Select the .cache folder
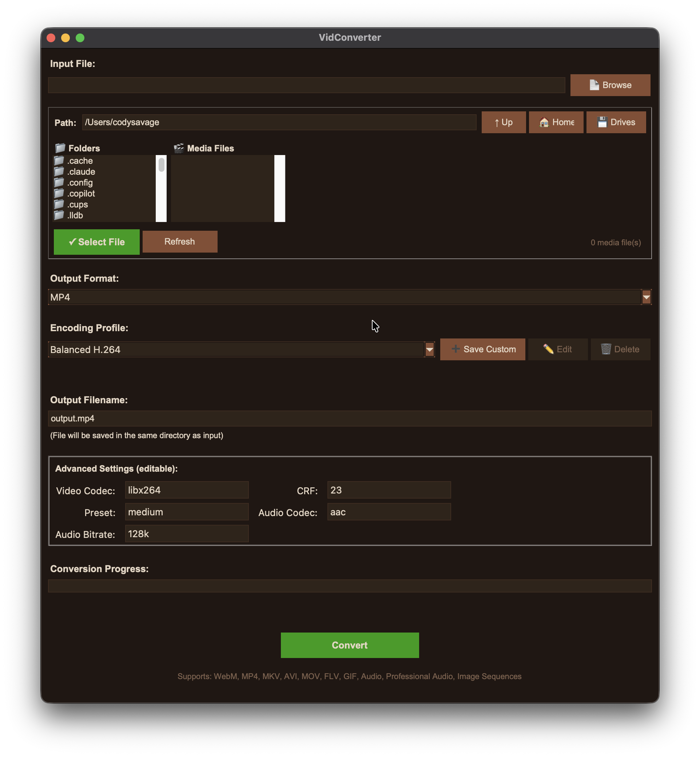The height and width of the screenshot is (757, 700). coord(104,160)
